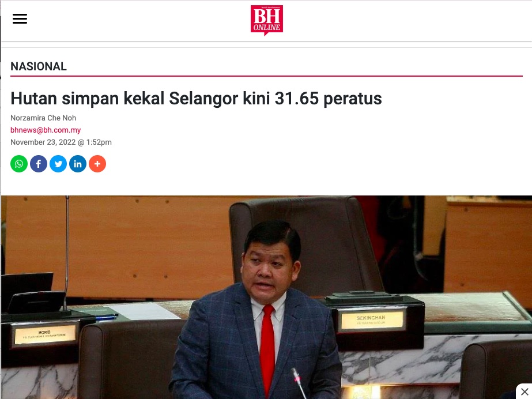Viewport: 532px width, 399px height.
Task: Share article on Twitter
Action: (x=58, y=164)
